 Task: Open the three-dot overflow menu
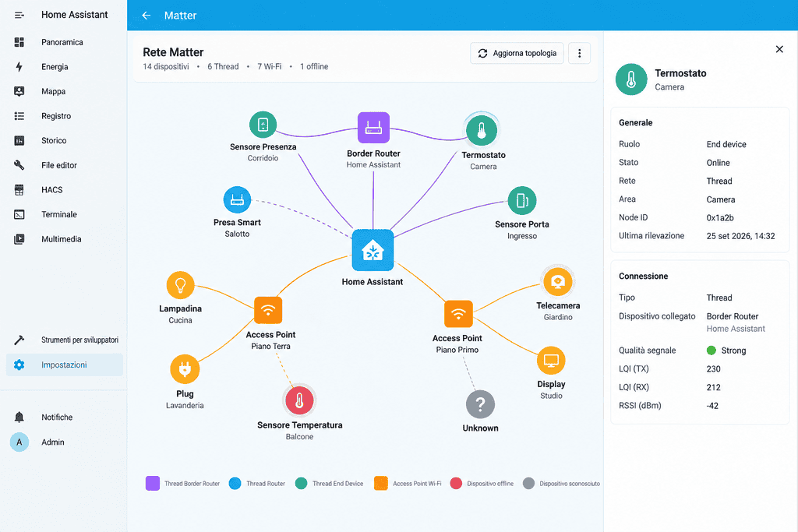click(579, 53)
